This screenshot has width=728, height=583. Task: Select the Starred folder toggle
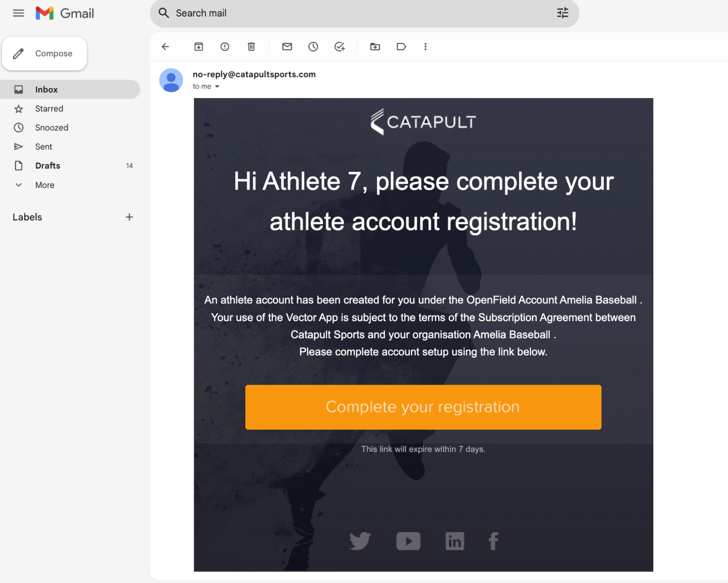(x=49, y=108)
